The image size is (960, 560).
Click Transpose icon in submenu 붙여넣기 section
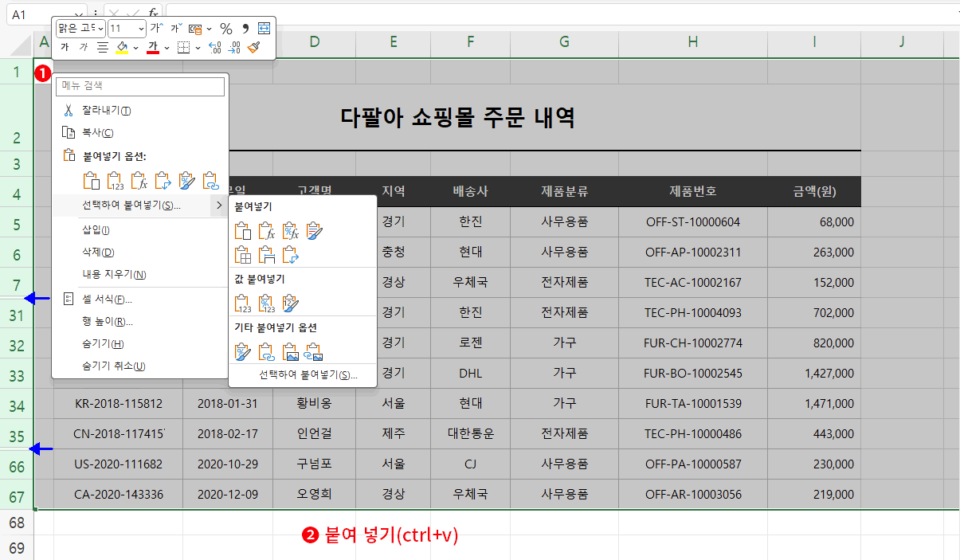tap(291, 255)
